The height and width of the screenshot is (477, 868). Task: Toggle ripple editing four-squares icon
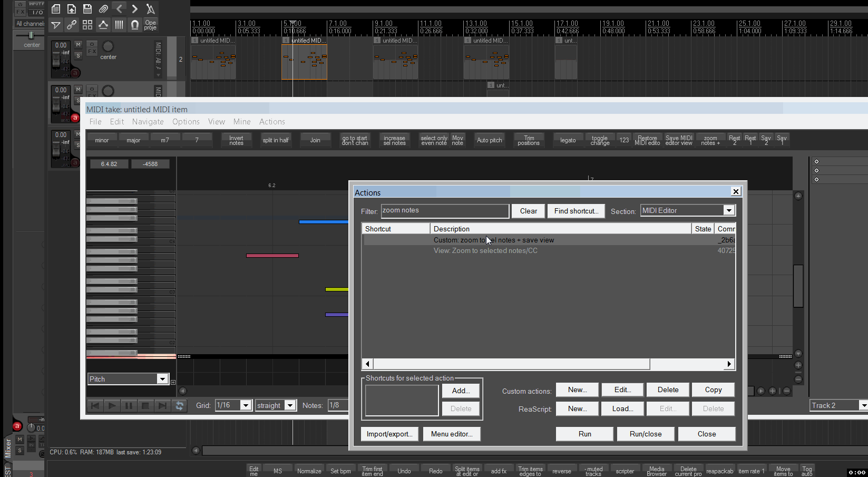click(x=87, y=25)
